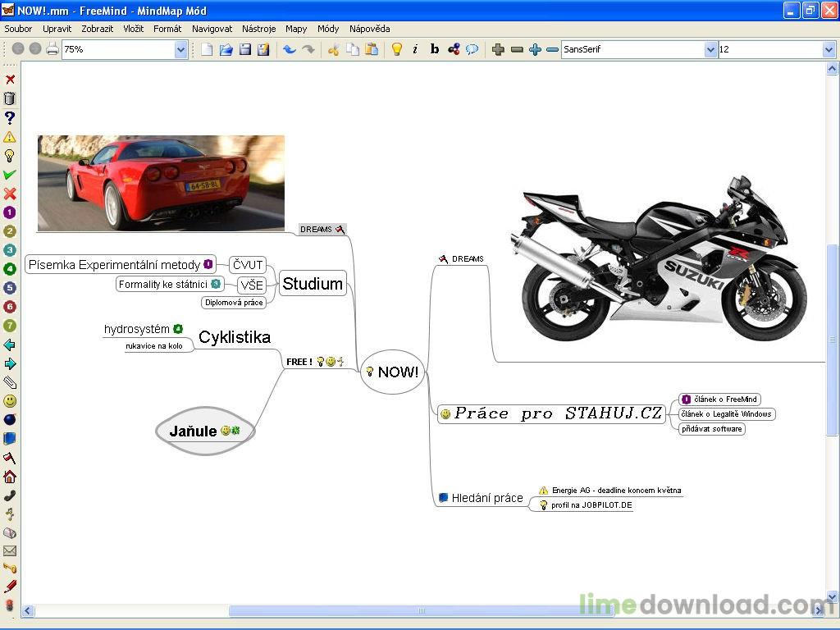Open the 75% zoom dropdown
The image size is (840, 630).
[180, 50]
